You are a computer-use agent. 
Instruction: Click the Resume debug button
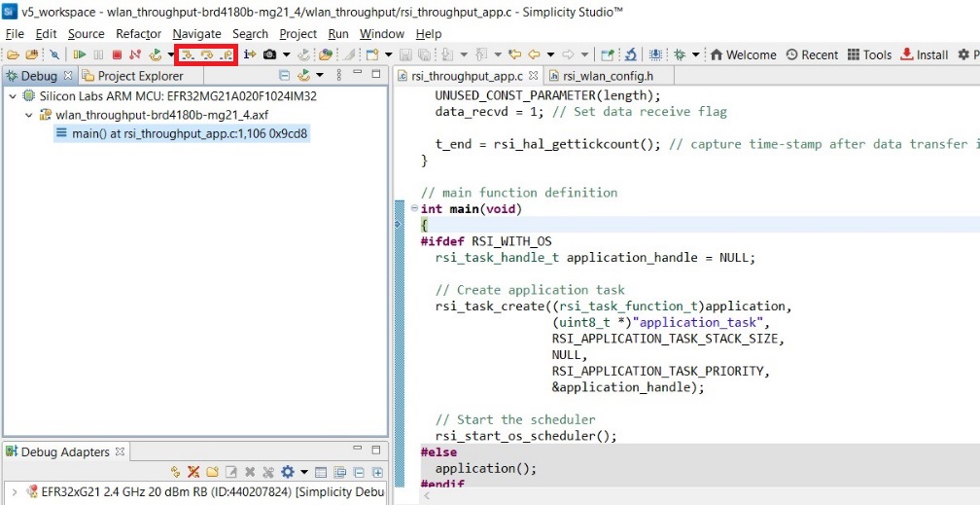(80, 54)
